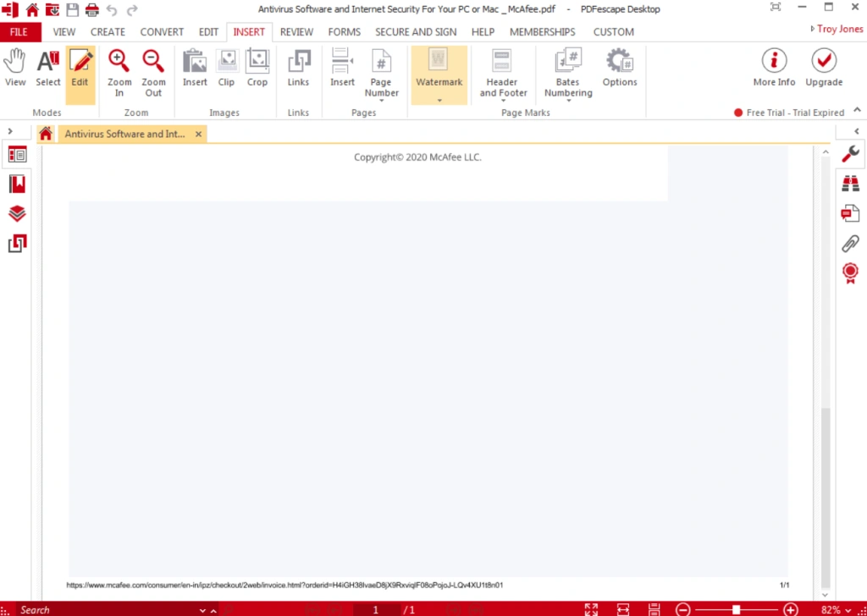The width and height of the screenshot is (867, 616).
Task: Click the print icon in title bar
Action: [91, 9]
